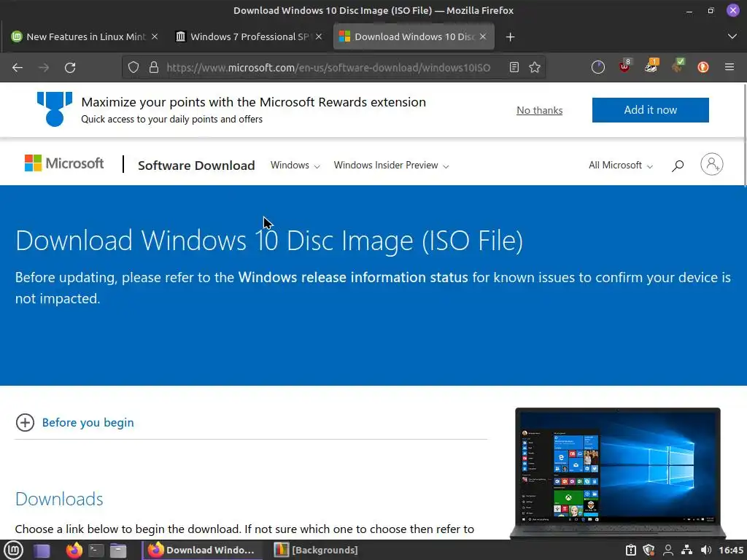The height and width of the screenshot is (560, 747).
Task: List all tabs with the chevron
Action: [x=732, y=36]
